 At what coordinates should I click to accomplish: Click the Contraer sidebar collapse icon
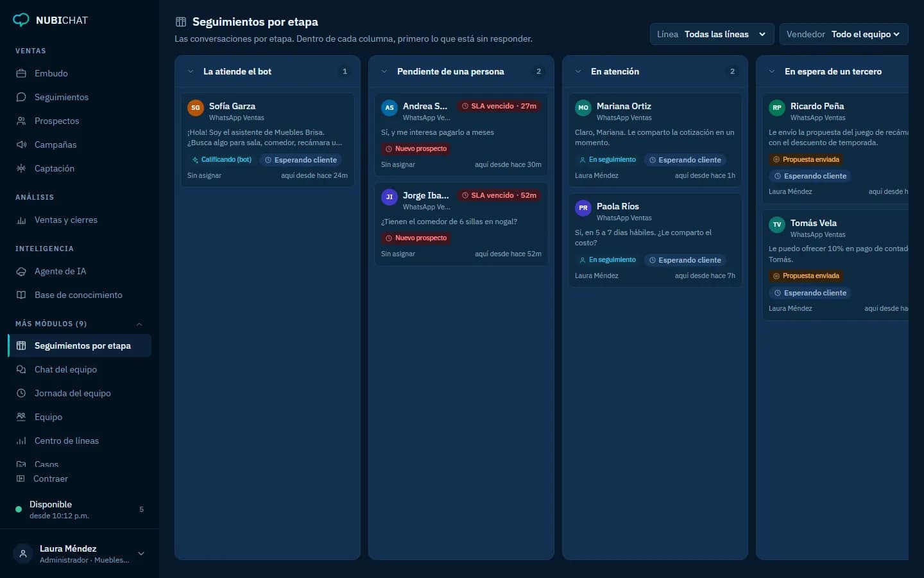click(21, 478)
